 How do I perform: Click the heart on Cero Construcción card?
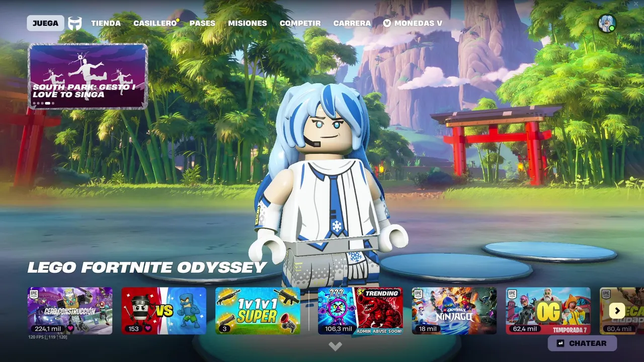[x=70, y=329]
